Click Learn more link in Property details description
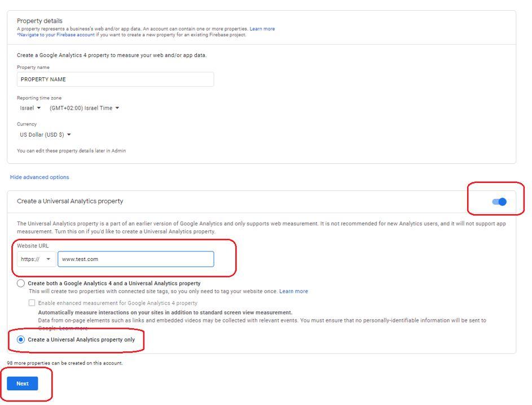Viewport: 532px width, 405px height. pos(262,29)
